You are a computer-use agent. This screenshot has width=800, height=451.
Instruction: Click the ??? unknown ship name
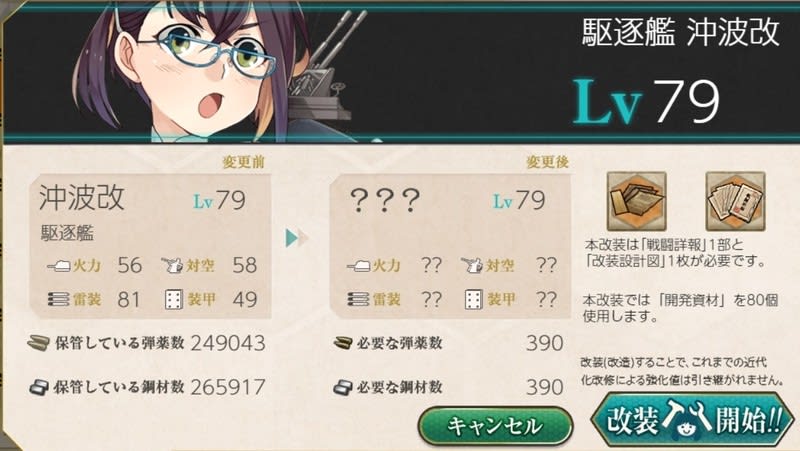385,200
